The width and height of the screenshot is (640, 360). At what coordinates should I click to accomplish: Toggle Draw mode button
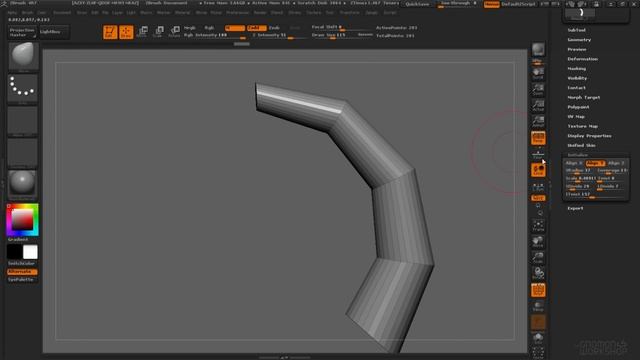pos(126,32)
